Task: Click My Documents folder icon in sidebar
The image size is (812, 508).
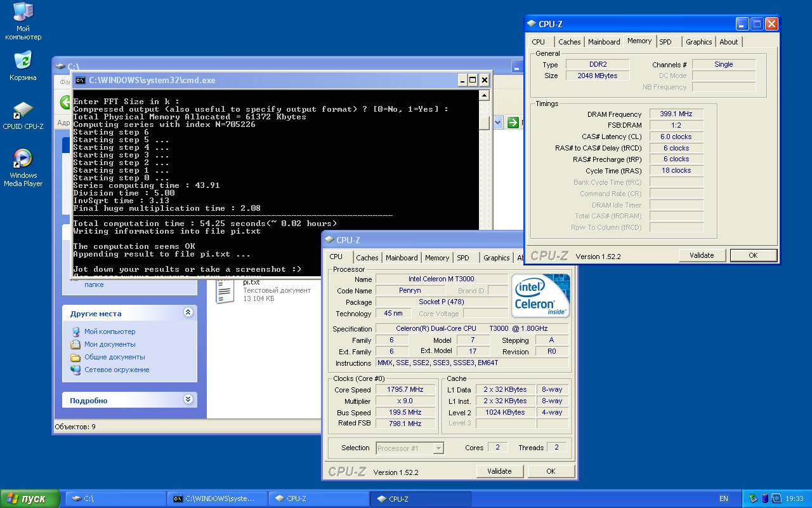Action: [x=76, y=344]
